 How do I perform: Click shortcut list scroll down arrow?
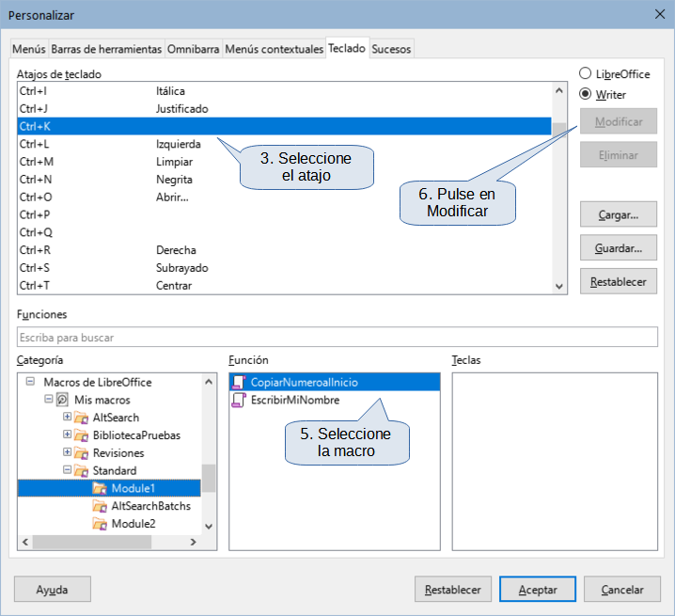pyautogui.click(x=559, y=286)
